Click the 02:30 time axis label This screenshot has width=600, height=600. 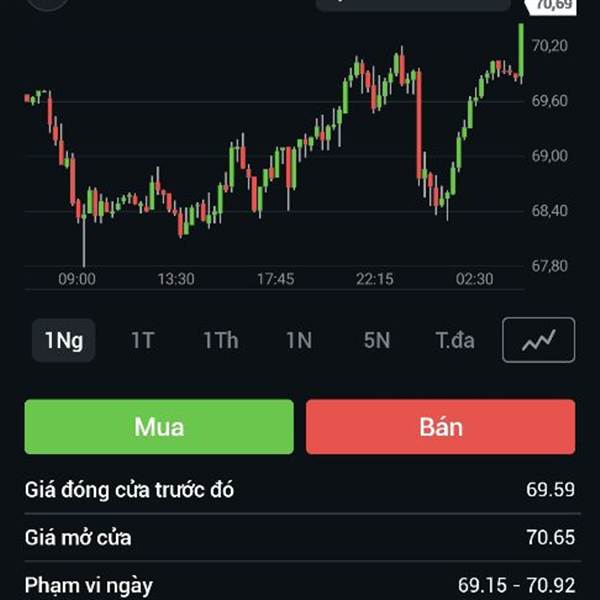point(474,279)
